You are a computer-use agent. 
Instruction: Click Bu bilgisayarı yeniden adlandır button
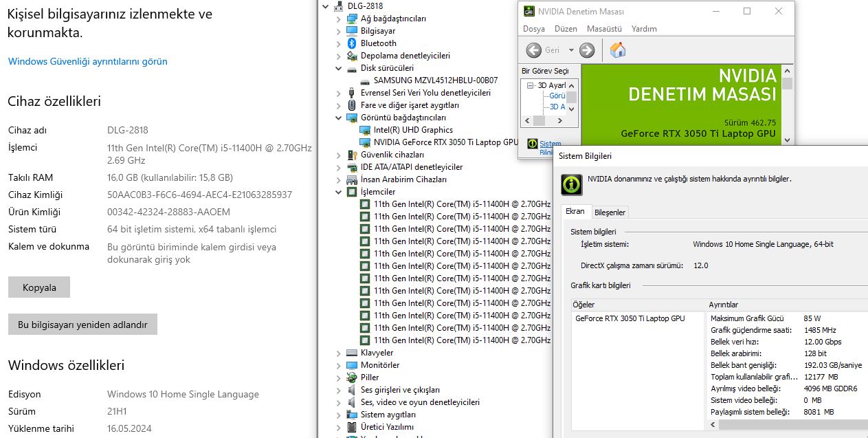(82, 325)
